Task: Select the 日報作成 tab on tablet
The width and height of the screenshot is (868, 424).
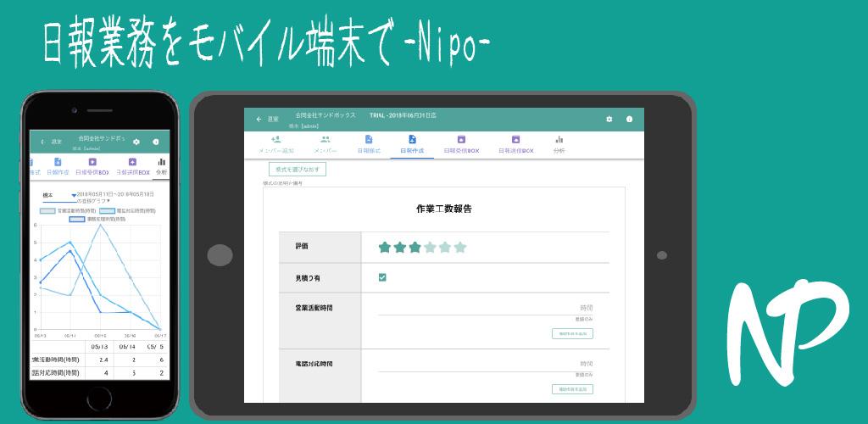Action: coord(412,144)
